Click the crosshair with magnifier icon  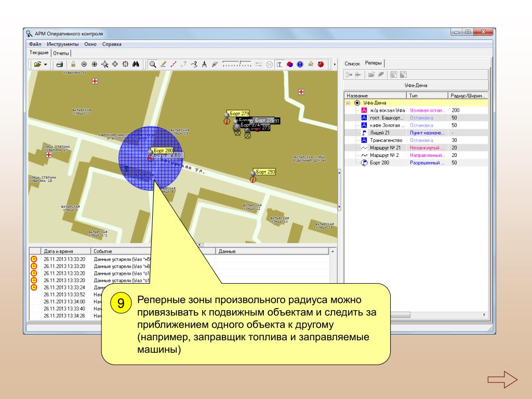coord(105,64)
